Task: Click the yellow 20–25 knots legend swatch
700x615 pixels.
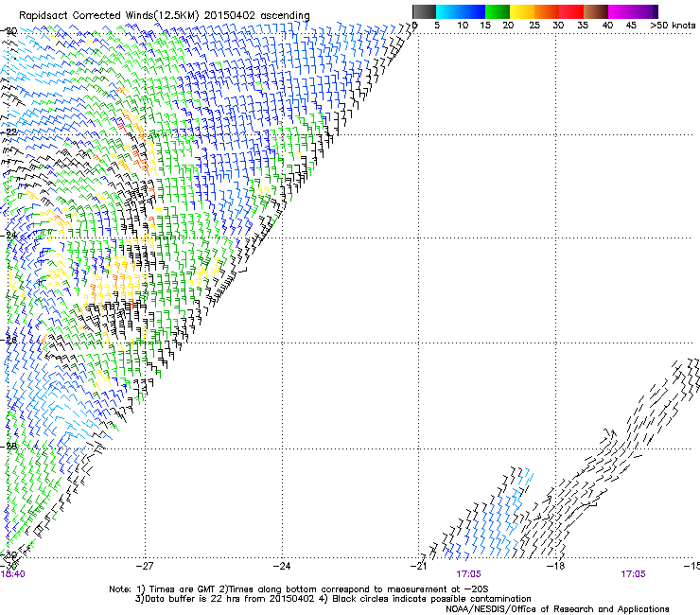Action: [x=522, y=11]
